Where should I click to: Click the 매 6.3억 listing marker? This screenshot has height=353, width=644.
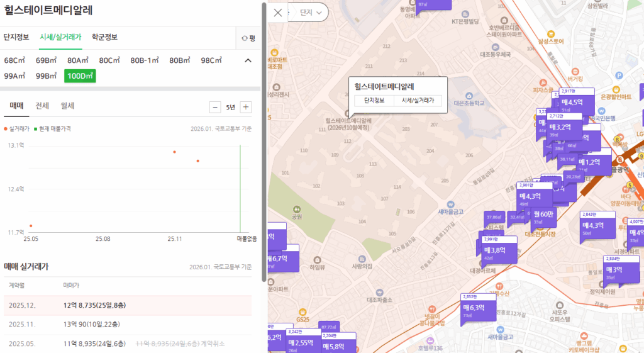(478, 308)
